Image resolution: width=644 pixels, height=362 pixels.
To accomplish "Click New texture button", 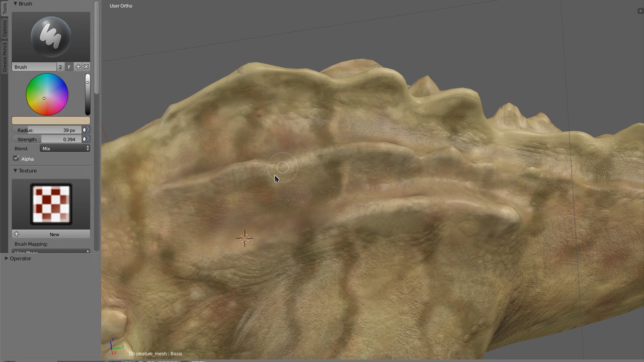I will [51, 234].
